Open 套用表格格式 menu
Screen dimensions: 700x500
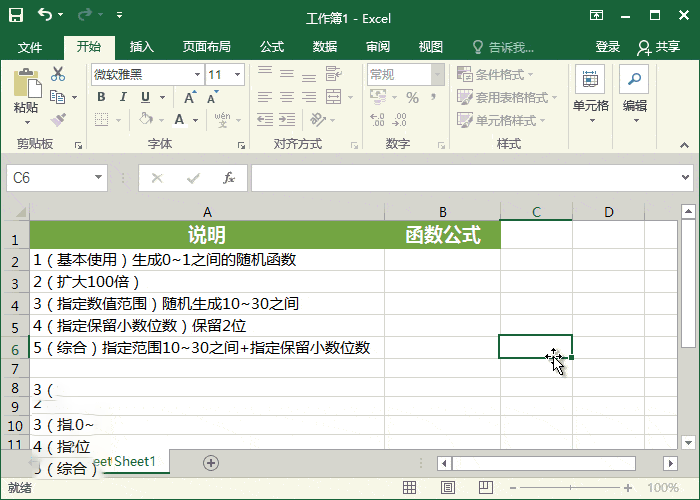507,97
